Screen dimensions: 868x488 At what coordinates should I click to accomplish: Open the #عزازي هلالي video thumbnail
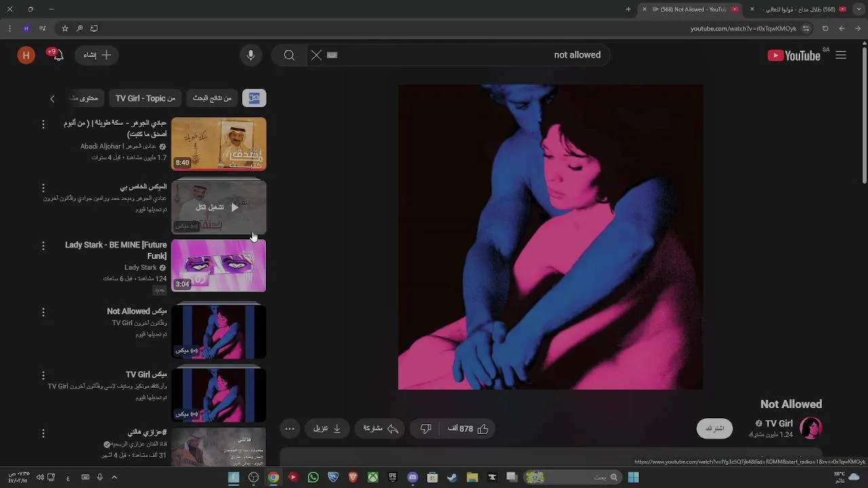click(x=218, y=447)
